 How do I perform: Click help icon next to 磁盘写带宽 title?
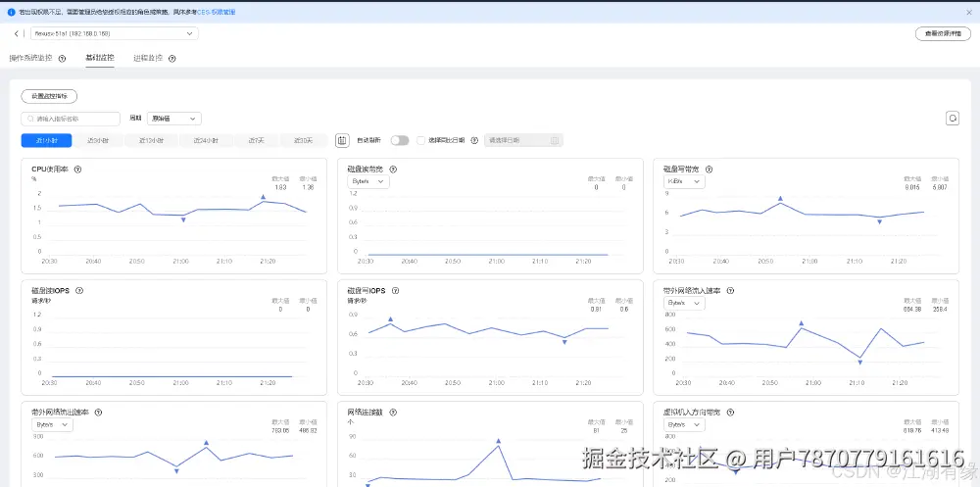[709, 169]
